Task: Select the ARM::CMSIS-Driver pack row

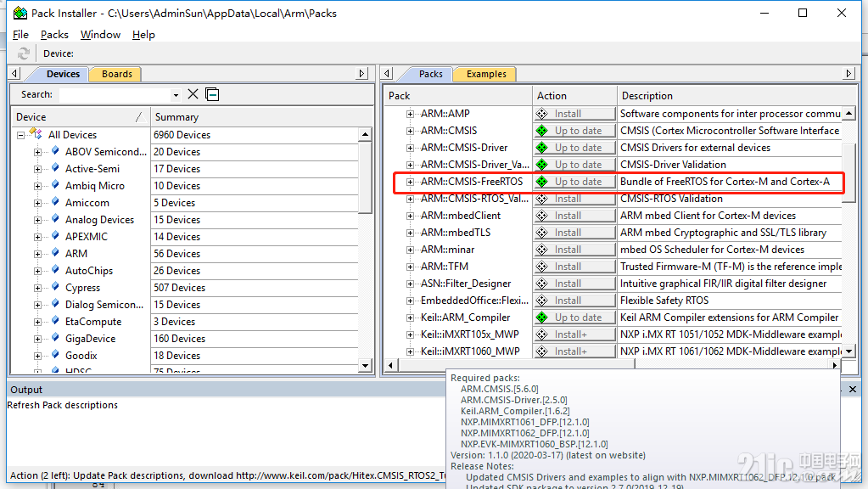Action: click(x=464, y=148)
